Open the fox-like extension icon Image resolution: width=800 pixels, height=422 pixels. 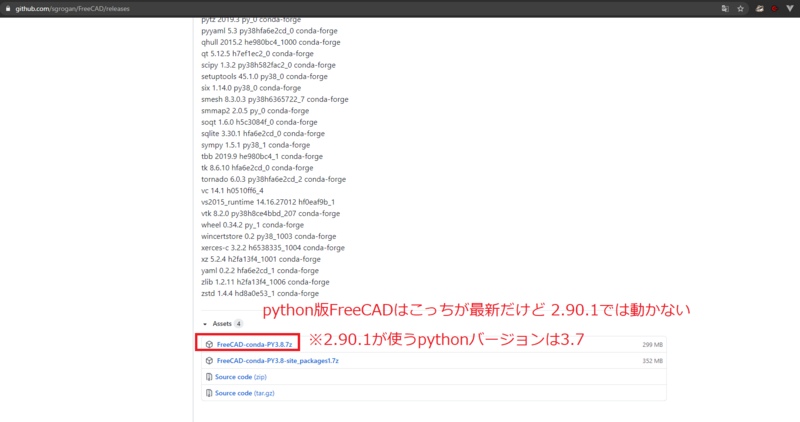[x=759, y=9]
